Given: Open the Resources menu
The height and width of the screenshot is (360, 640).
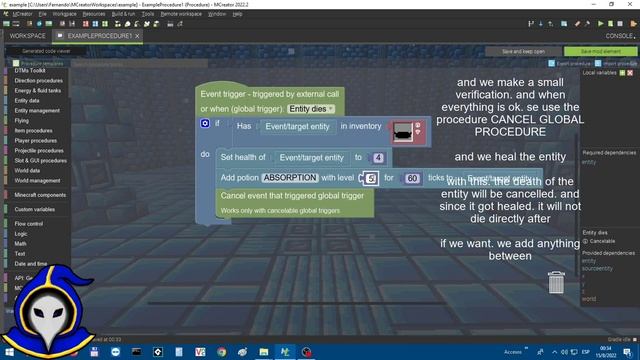Looking at the screenshot, I should 93,14.
